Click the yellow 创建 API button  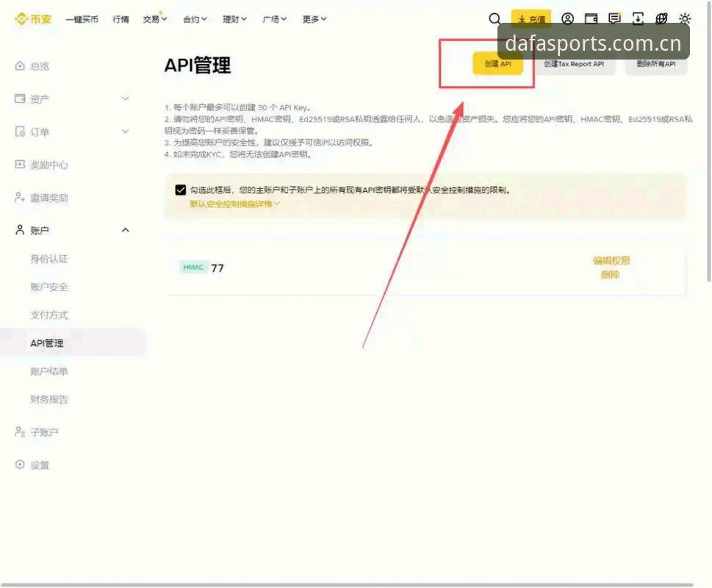(x=497, y=63)
